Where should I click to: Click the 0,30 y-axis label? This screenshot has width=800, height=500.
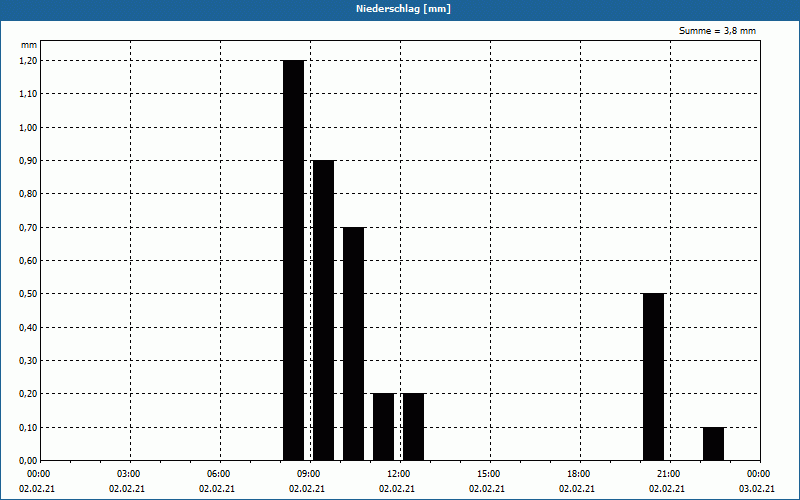(x=28, y=361)
